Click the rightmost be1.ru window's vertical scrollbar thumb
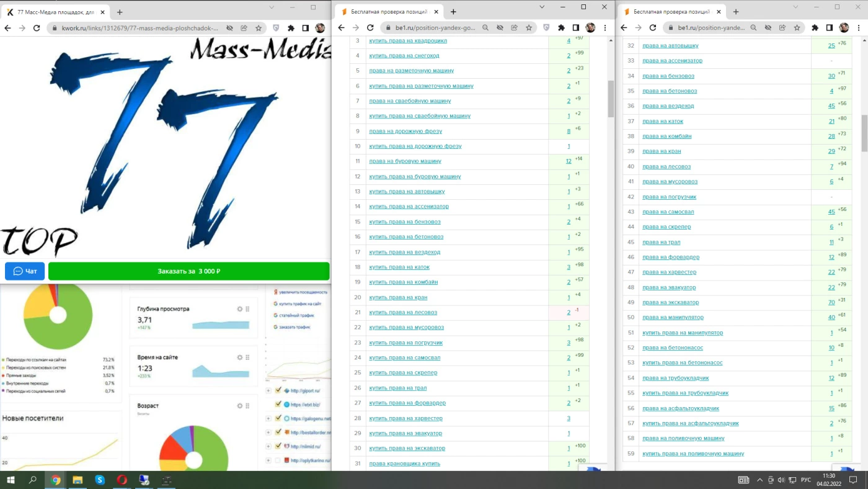This screenshot has height=489, width=868. [864, 133]
